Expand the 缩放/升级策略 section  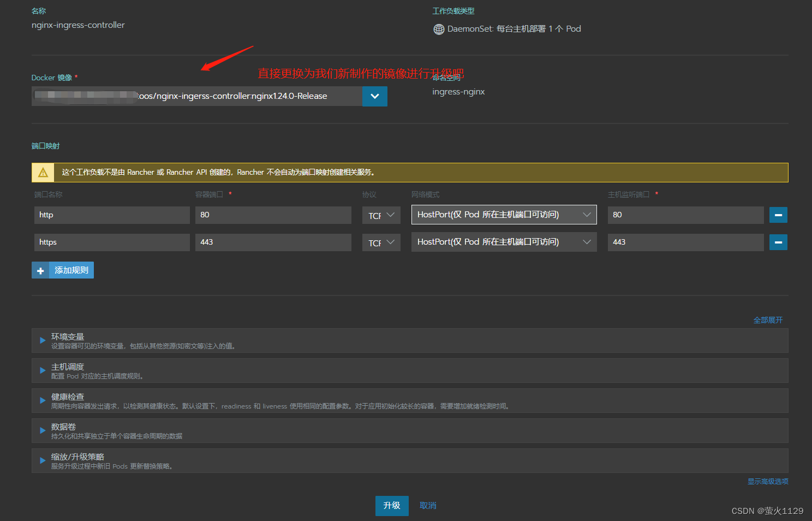pyautogui.click(x=410, y=461)
